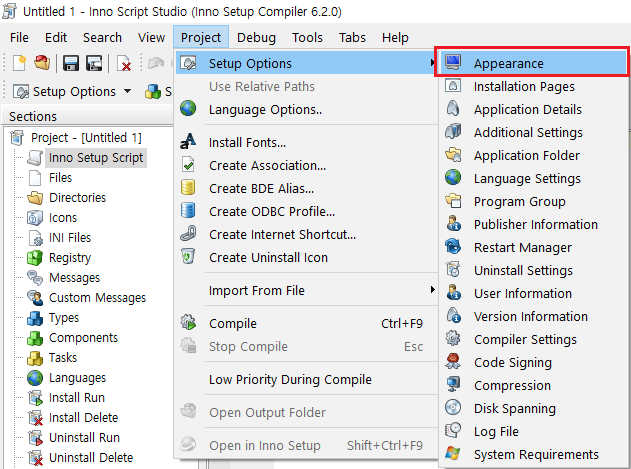This screenshot has width=631, height=469.
Task: Click the System Requirements Windows flag icon
Action: pyautogui.click(x=453, y=453)
